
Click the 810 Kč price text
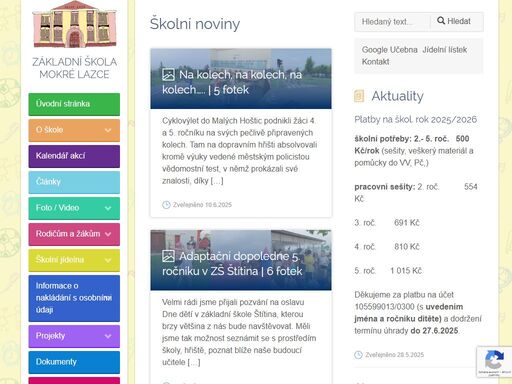click(407, 247)
